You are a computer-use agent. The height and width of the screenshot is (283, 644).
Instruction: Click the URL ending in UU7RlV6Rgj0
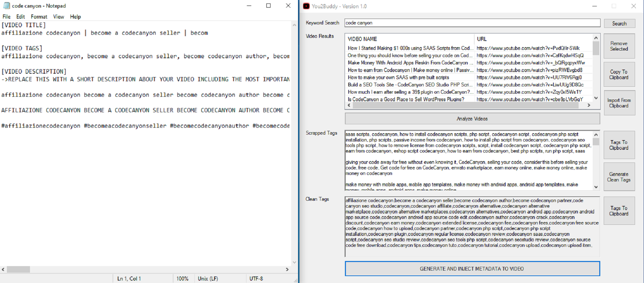click(529, 77)
